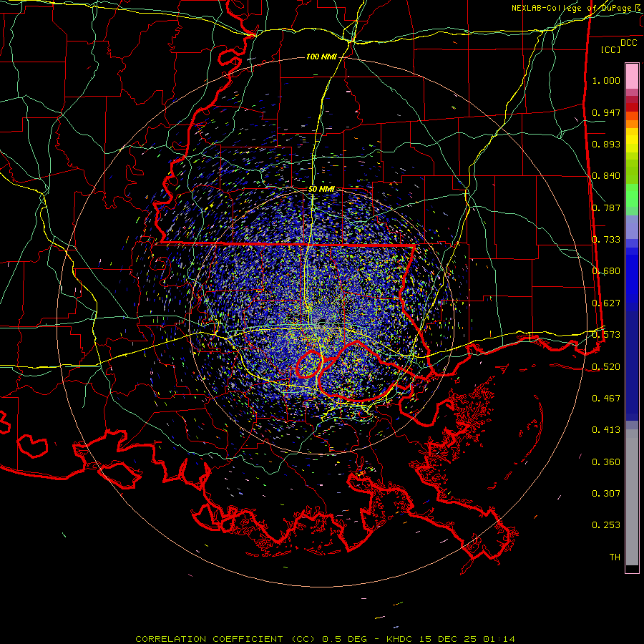Click the 0.307 scale value
The image size is (644, 644).
(606, 494)
